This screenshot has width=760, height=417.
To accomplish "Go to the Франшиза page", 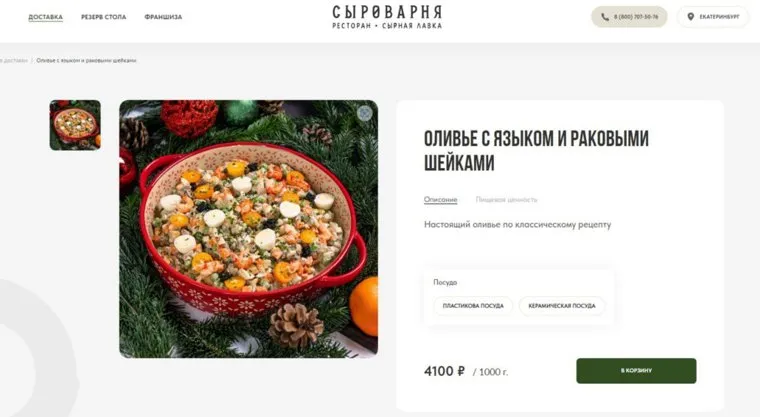I will click(163, 17).
